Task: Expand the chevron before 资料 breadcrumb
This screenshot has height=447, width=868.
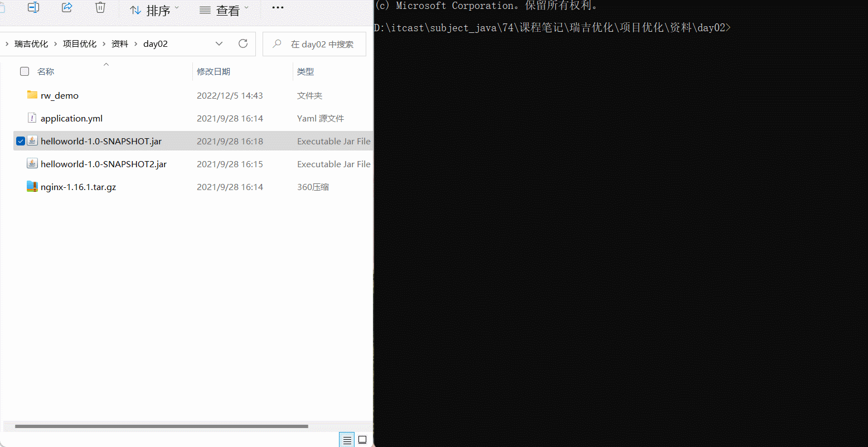Action: [104, 44]
